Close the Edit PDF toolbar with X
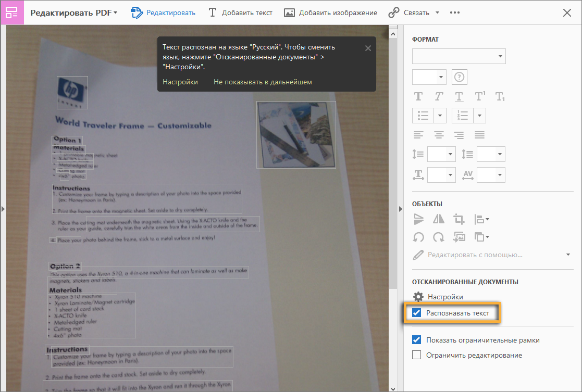 567,12
